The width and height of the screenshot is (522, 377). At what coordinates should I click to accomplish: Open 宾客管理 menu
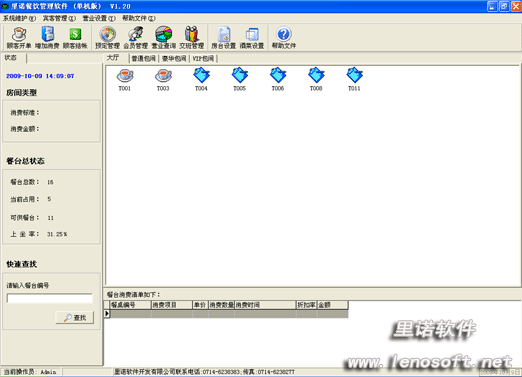click(x=59, y=18)
